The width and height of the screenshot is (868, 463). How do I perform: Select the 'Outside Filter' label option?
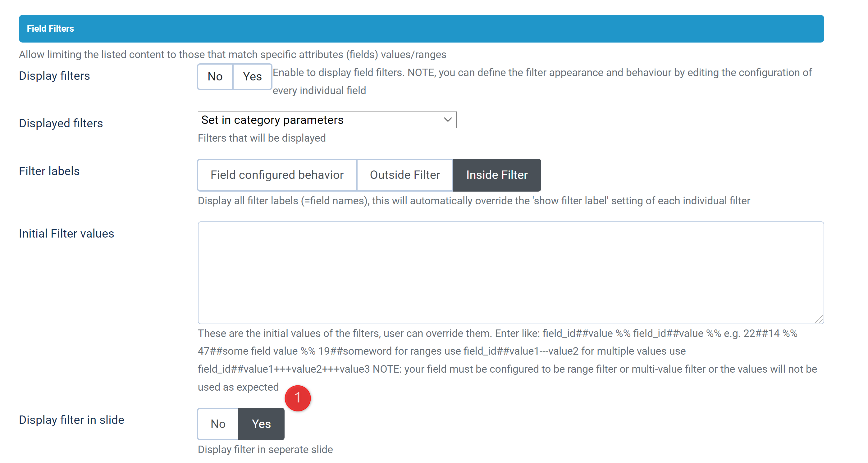coord(405,175)
